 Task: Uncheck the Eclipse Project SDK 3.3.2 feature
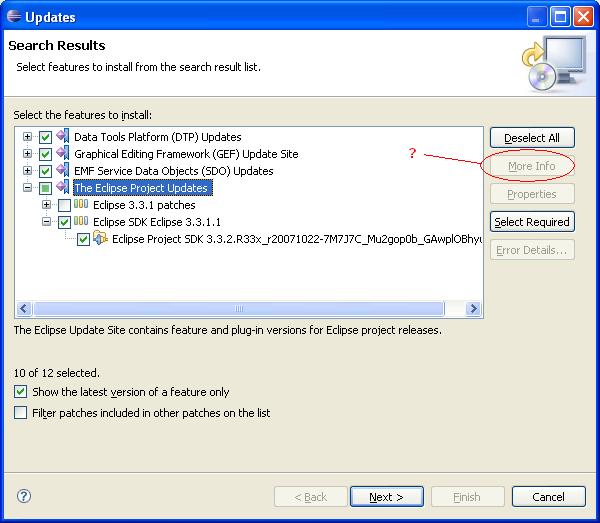pyautogui.click(x=83, y=240)
